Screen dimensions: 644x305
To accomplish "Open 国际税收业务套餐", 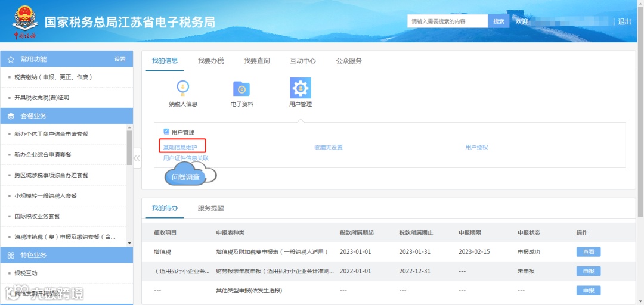I will pos(38,216).
